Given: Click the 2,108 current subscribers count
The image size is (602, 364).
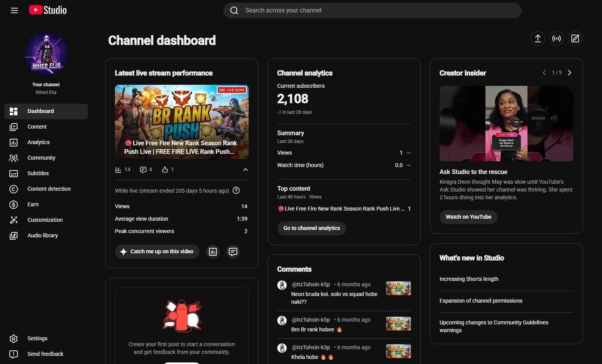Looking at the screenshot, I should click(x=292, y=99).
